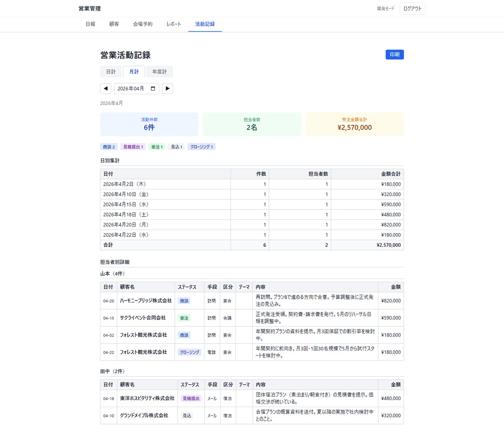This screenshot has height=448, width=504.
Task: Click the クロージング 1 status badge
Action: pos(202,147)
